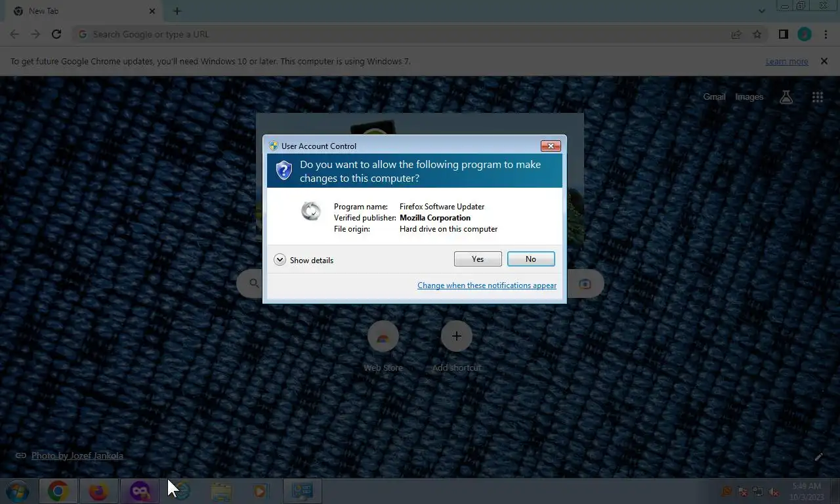Switch to Chrome in taskbar

pyautogui.click(x=58, y=491)
